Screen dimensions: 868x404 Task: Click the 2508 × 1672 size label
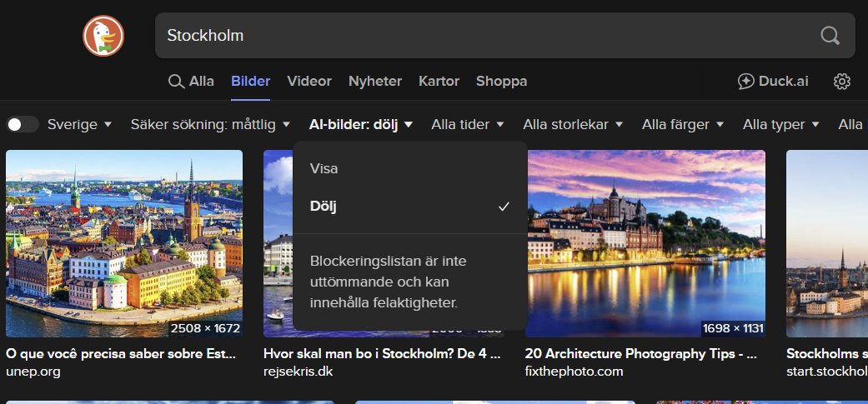[x=205, y=329]
